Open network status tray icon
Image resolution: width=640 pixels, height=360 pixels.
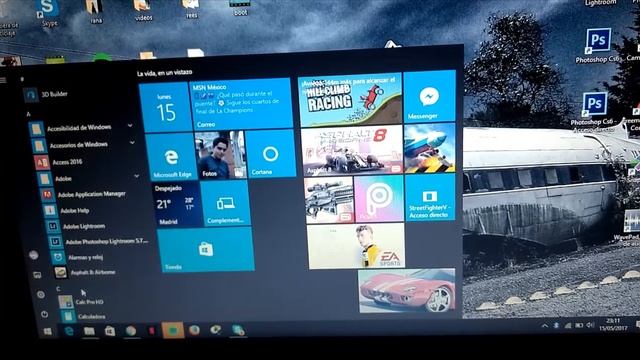[568, 325]
